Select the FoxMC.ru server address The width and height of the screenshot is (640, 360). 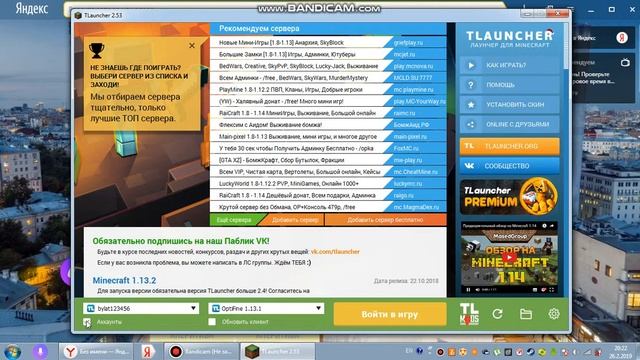[x=406, y=149]
